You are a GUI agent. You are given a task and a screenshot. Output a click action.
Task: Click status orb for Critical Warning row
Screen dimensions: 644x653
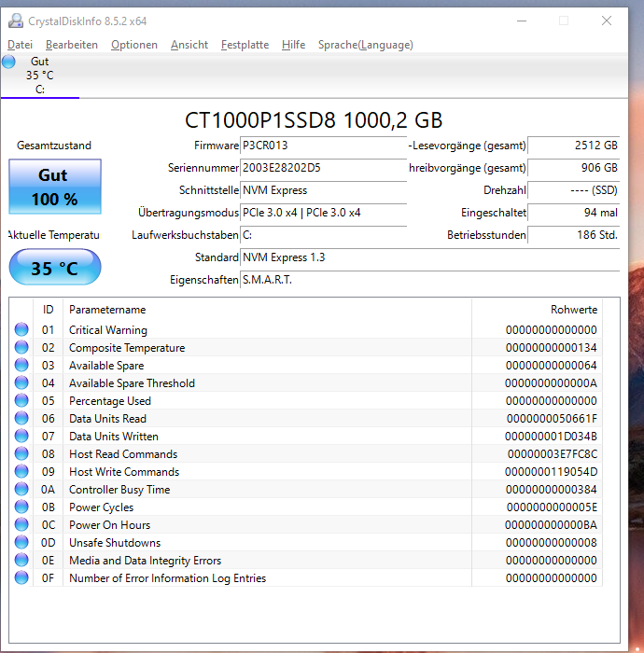[21, 329]
